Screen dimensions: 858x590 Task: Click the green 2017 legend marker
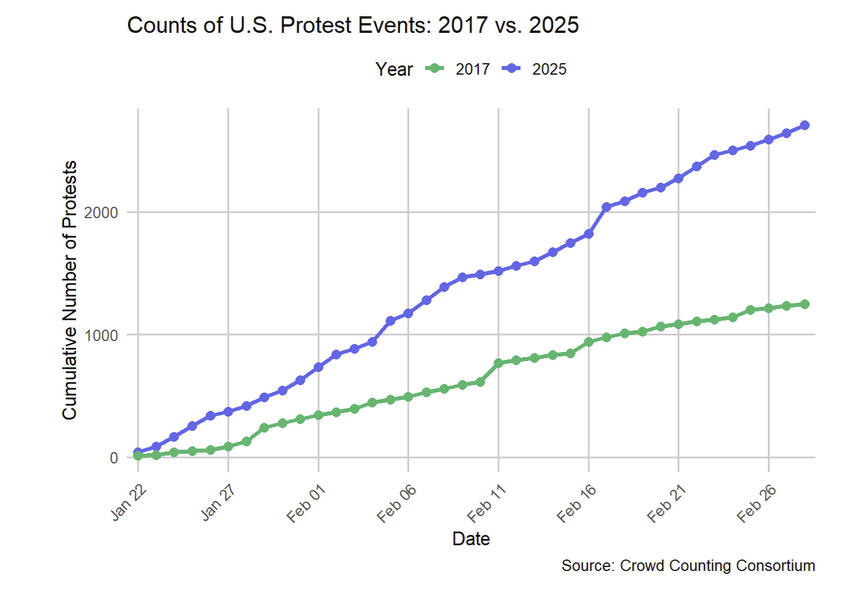[434, 69]
